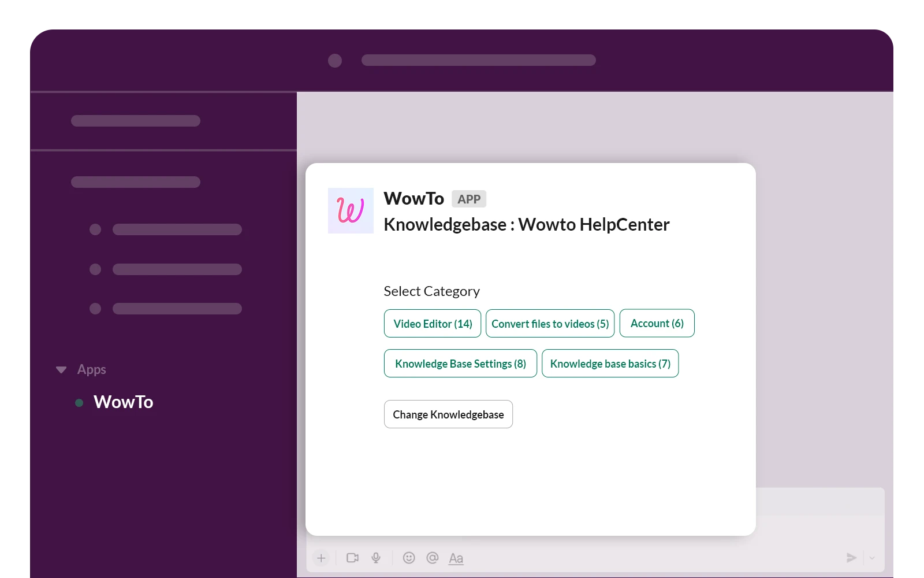Click the @ mention icon
The height and width of the screenshot is (578, 924).
tap(431, 557)
